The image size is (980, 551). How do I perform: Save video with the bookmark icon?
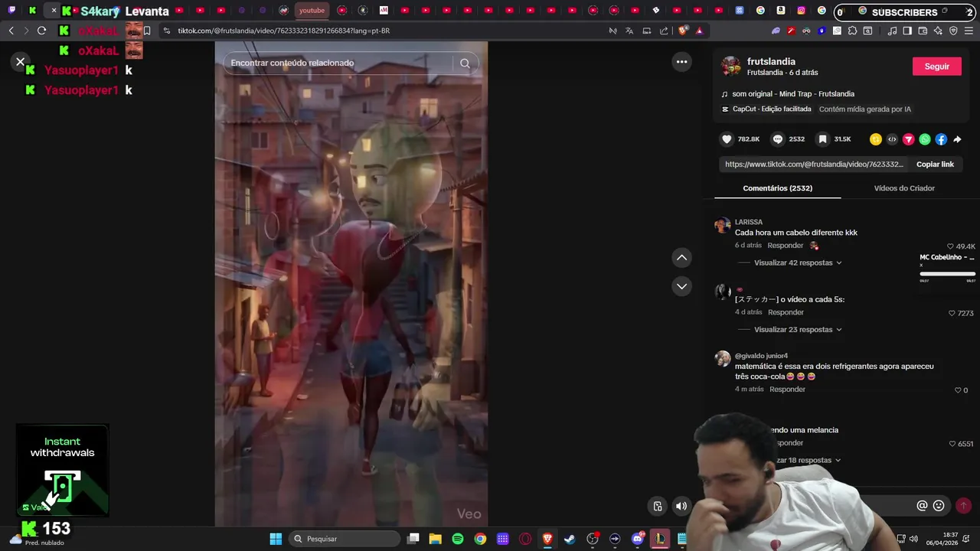(822, 139)
